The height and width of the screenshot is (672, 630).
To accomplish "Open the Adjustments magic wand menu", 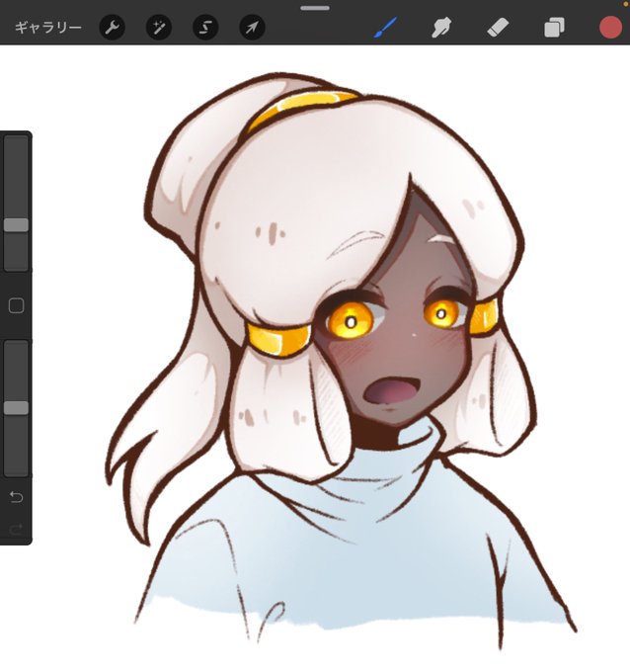I will pyautogui.click(x=159, y=28).
